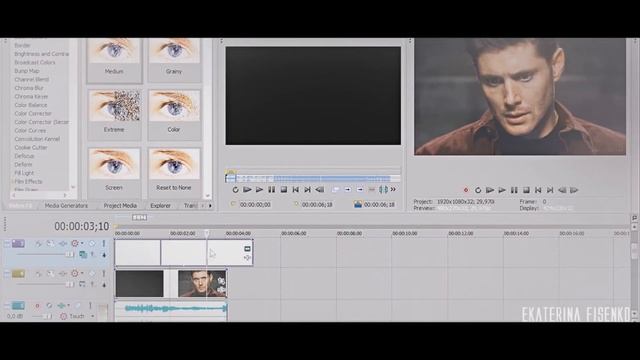Image resolution: width=640 pixels, height=360 pixels.
Task: Toggle loop playback in the Trimmer
Action: (236, 190)
